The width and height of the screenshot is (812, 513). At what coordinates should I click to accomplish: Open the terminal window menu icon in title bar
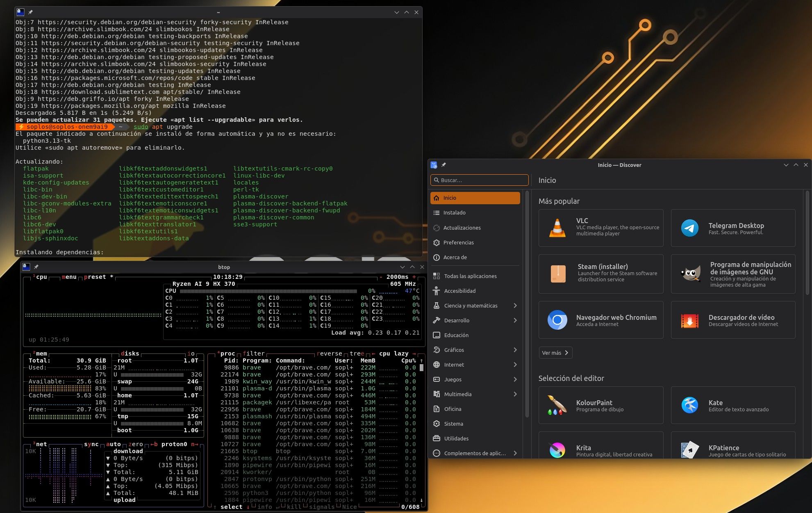20,12
